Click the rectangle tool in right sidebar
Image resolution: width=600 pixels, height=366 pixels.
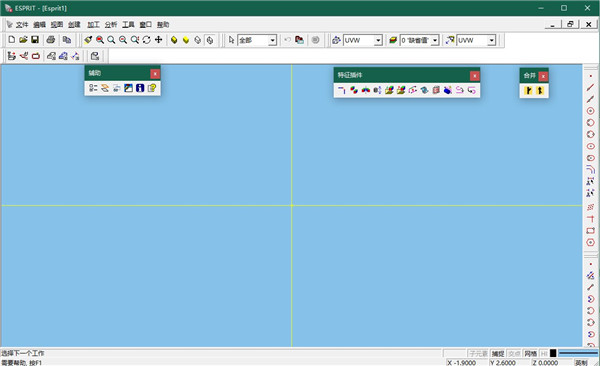point(590,230)
